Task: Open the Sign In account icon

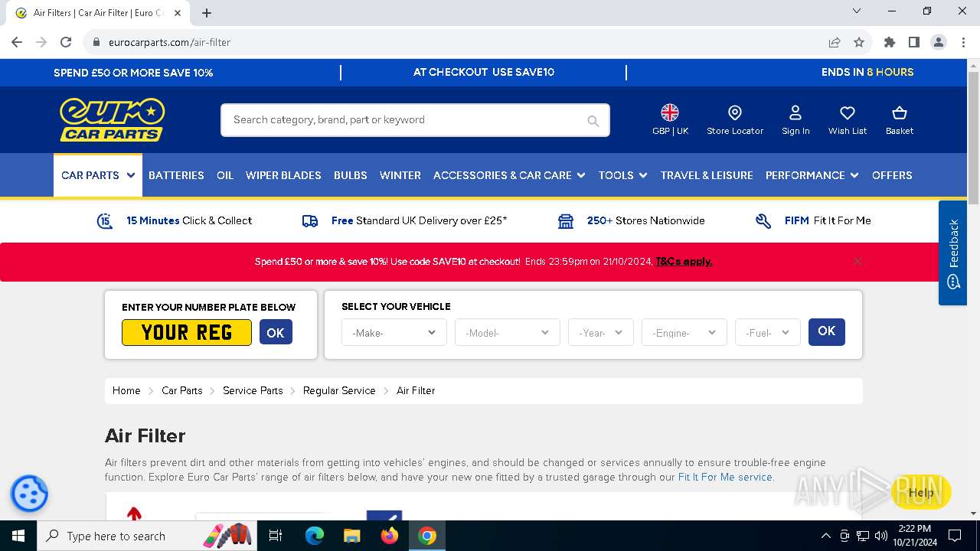Action: [x=795, y=120]
